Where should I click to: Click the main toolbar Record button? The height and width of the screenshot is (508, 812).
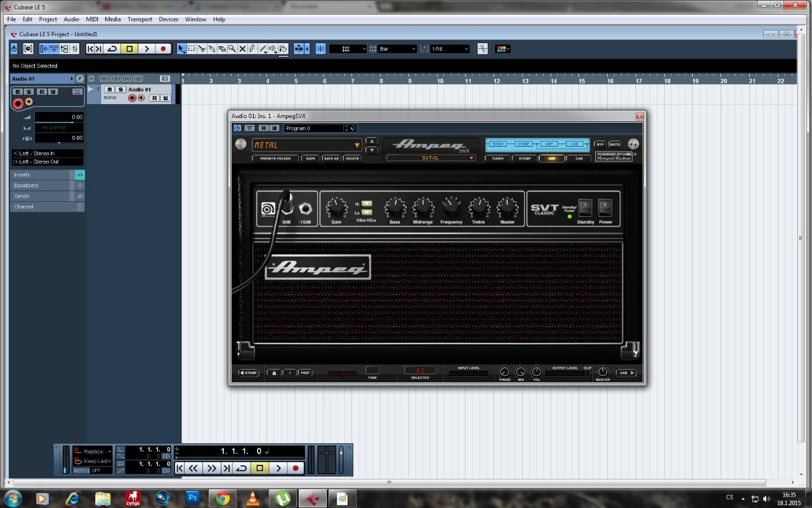coord(163,49)
